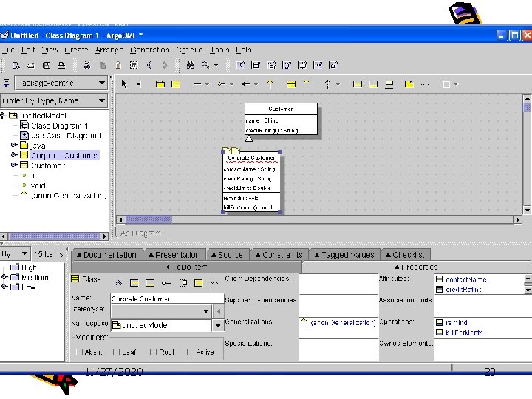Select the Comment note tool
Screen dimensions: 532x399
(x=409, y=83)
